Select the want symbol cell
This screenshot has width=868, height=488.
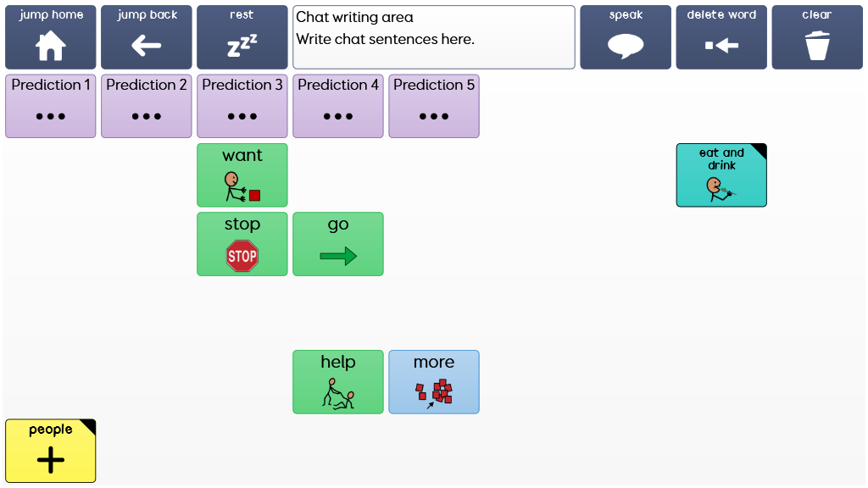point(242,175)
